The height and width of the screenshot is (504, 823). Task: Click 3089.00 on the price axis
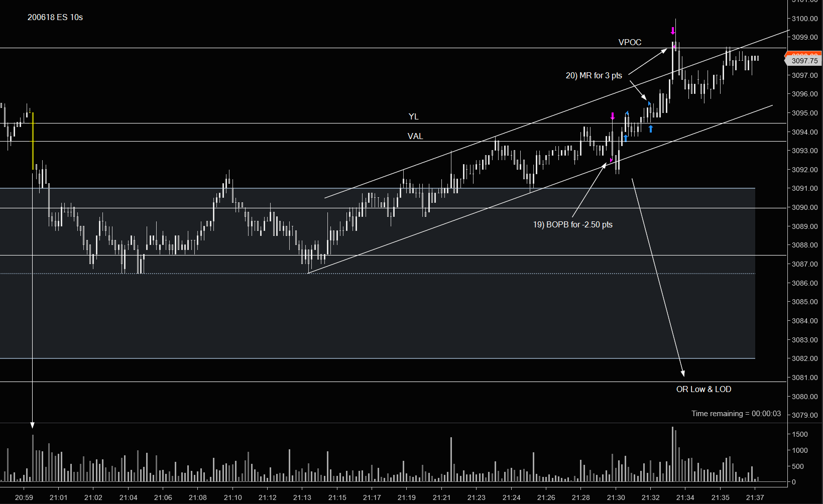tap(805, 226)
